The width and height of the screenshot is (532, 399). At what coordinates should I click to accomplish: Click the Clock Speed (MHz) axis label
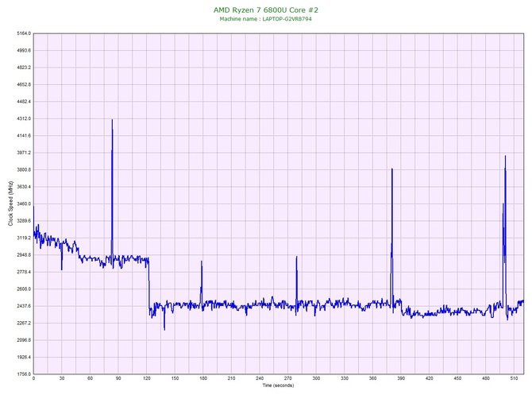[x=10, y=203]
